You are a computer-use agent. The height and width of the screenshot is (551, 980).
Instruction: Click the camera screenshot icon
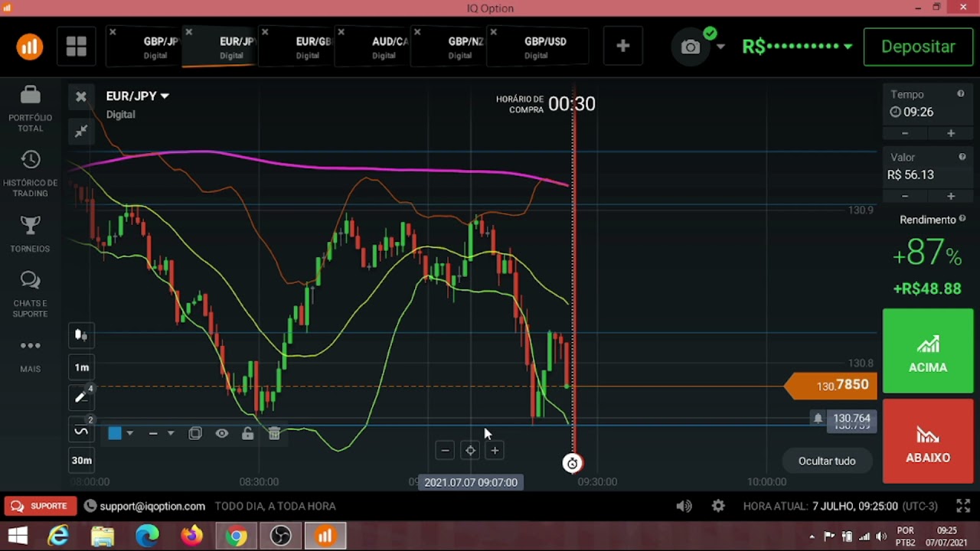click(691, 47)
